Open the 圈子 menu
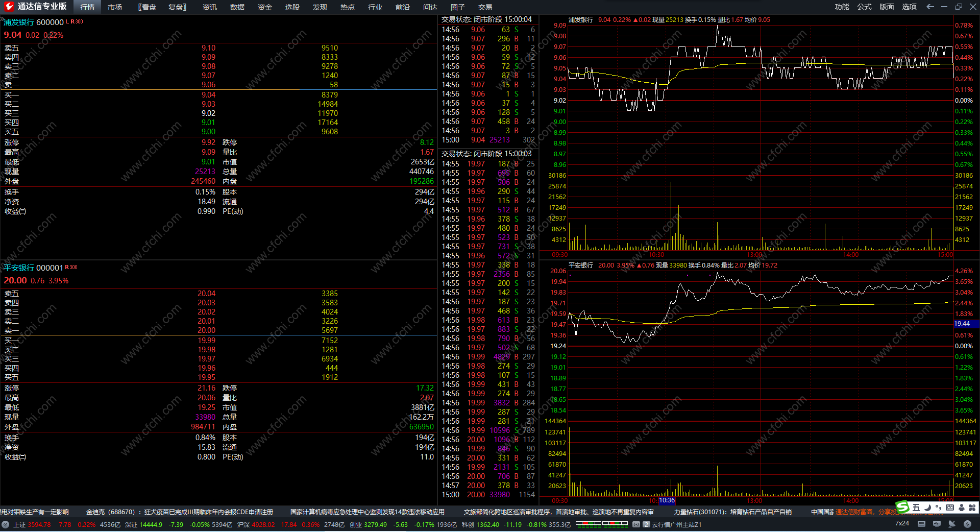The image size is (980, 532). point(458,7)
